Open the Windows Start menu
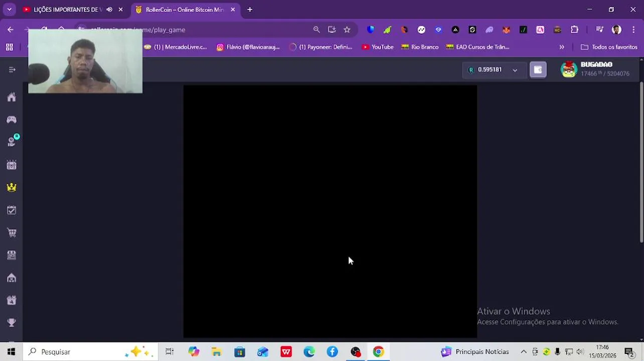Screen dimensions: 644x361 coord(11,351)
